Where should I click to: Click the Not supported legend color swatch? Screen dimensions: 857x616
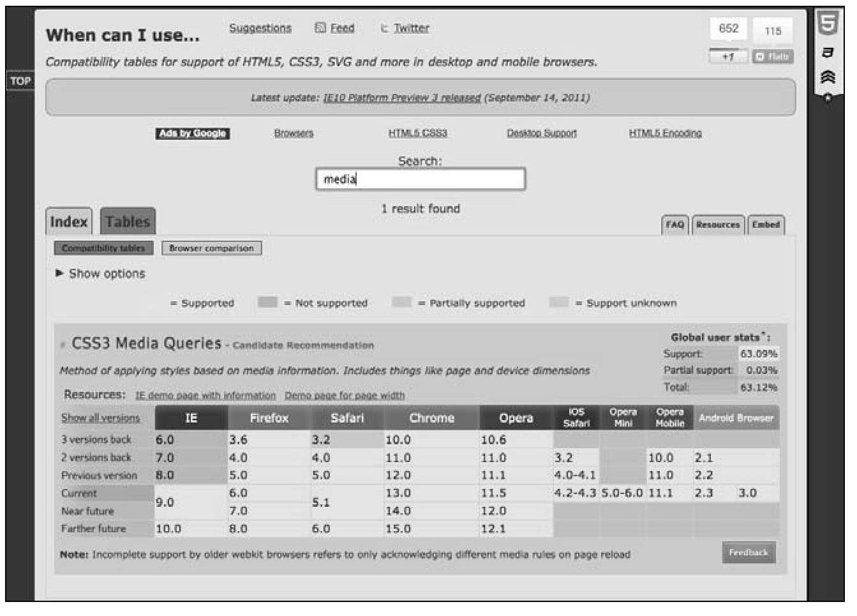pyautogui.click(x=267, y=303)
